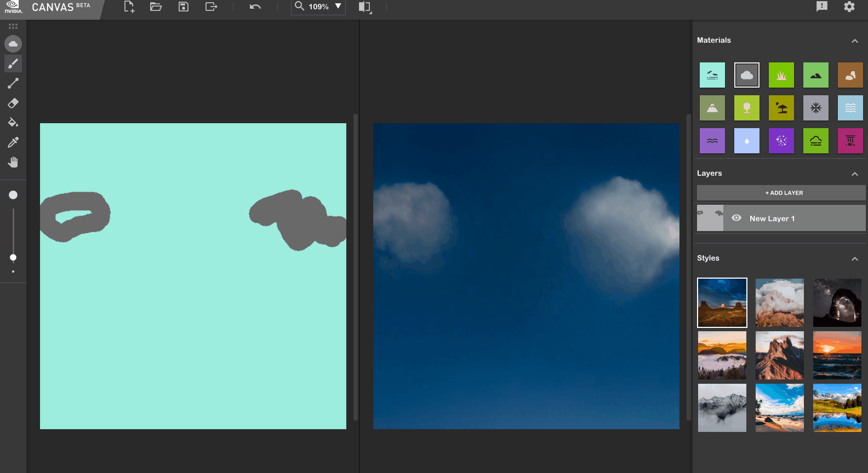868x473 pixels.
Task: Select the Line tool
Action: pos(13,83)
